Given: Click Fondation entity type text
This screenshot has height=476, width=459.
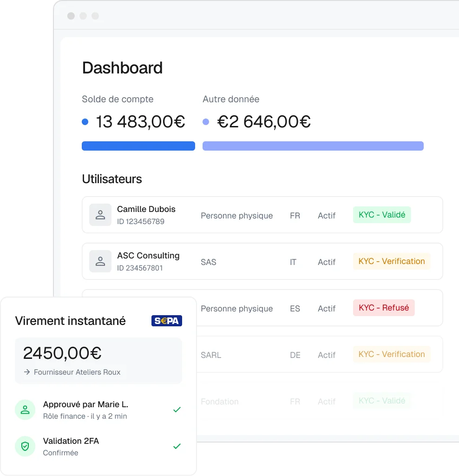Looking at the screenshot, I should [220, 401].
